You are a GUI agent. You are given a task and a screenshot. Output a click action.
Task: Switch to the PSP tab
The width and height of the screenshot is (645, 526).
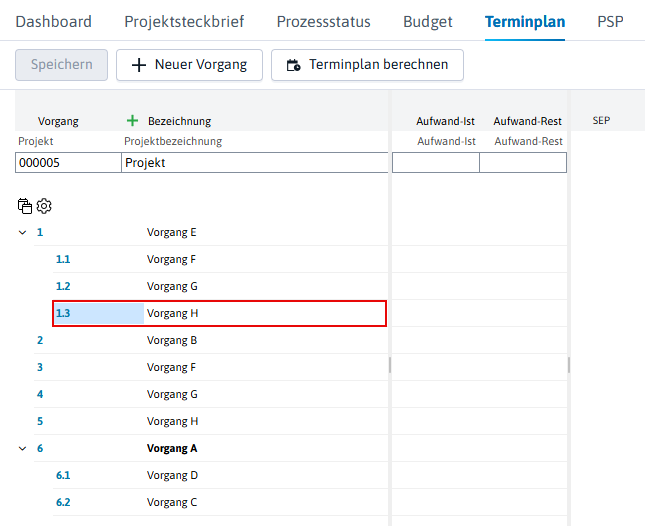click(610, 21)
